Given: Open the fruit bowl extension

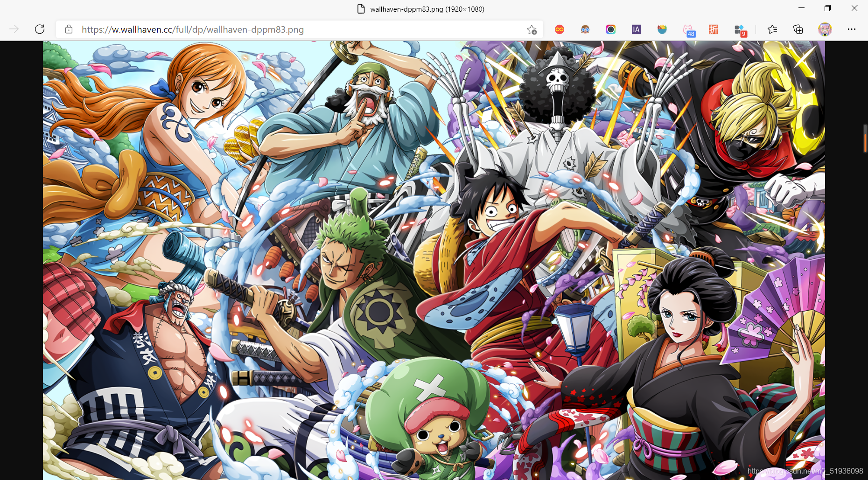Looking at the screenshot, I should [x=662, y=29].
